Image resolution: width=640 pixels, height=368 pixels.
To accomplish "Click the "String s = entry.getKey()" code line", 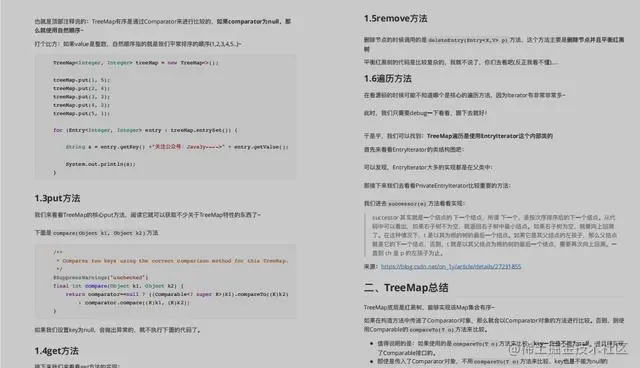I will 177,147.
